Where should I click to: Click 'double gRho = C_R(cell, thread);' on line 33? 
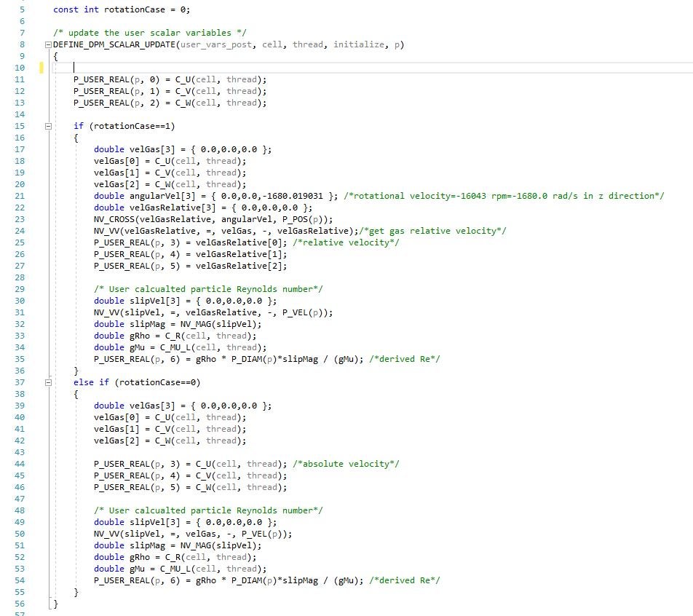175,336
